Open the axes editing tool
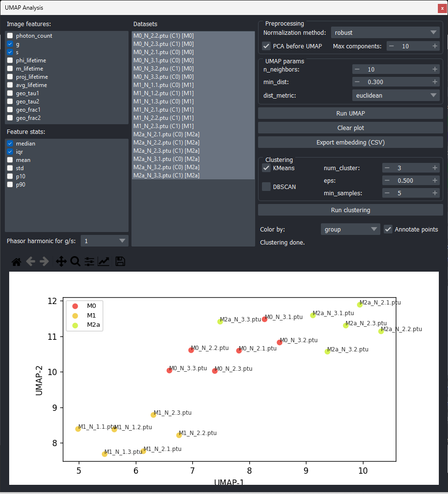Screen dimensions: 448x494 [x=103, y=261]
